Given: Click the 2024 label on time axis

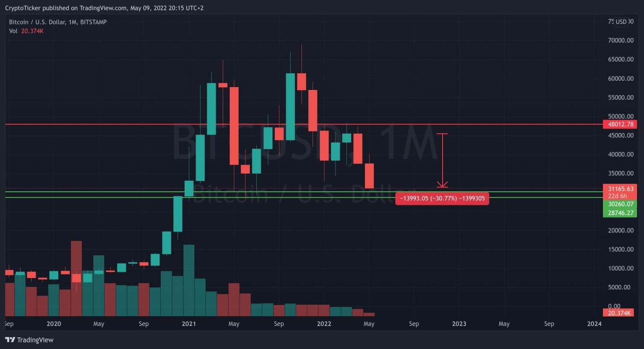Looking at the screenshot, I should [x=594, y=324].
